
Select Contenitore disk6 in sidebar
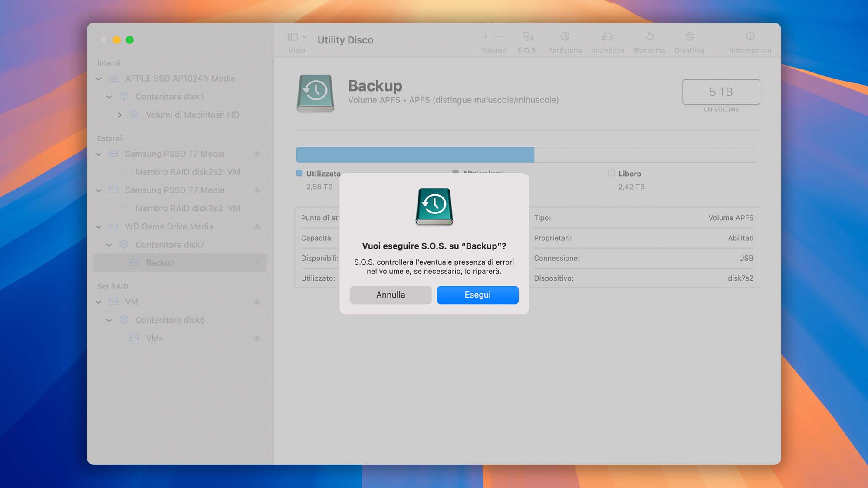click(180, 320)
